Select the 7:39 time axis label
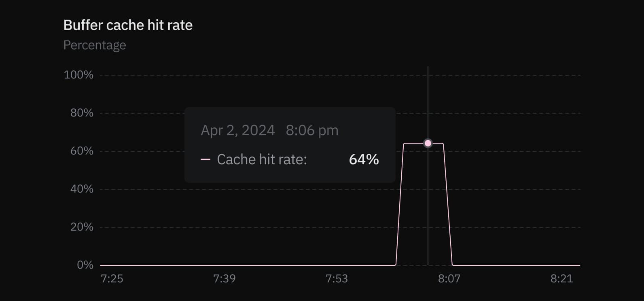Image resolution: width=644 pixels, height=301 pixels. [x=224, y=279]
